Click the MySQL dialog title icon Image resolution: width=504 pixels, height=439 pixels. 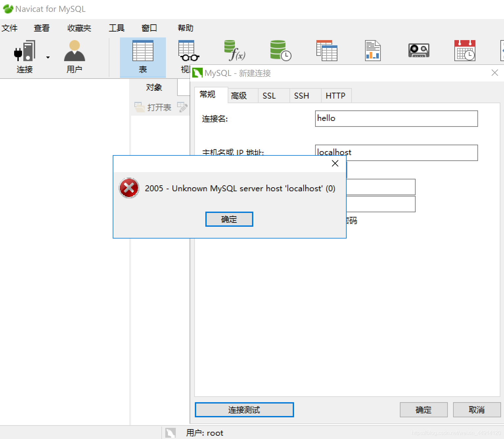197,73
